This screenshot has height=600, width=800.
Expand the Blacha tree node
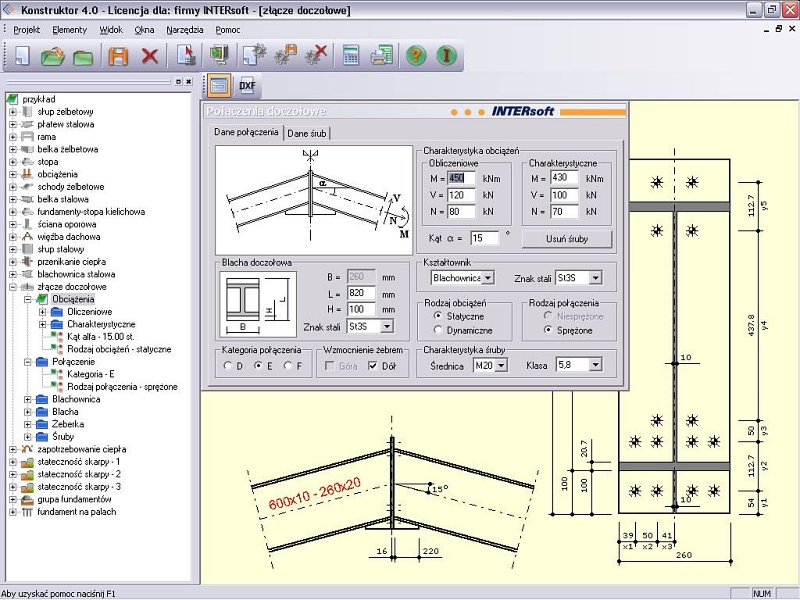coord(28,412)
